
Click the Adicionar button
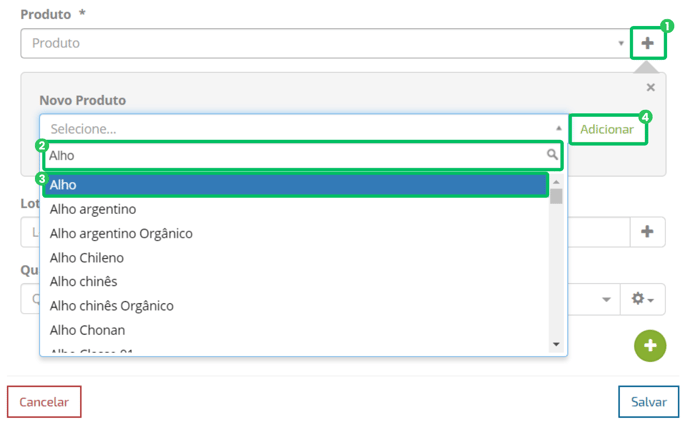click(607, 129)
